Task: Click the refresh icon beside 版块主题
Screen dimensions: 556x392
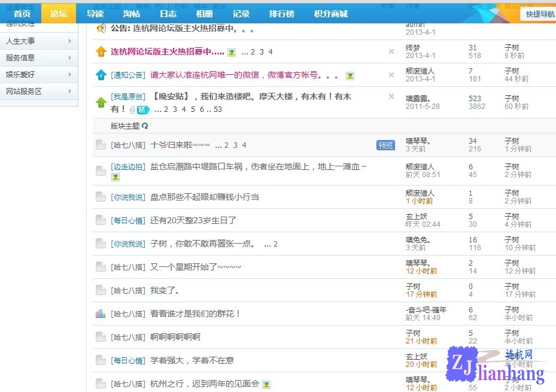Action: point(145,126)
